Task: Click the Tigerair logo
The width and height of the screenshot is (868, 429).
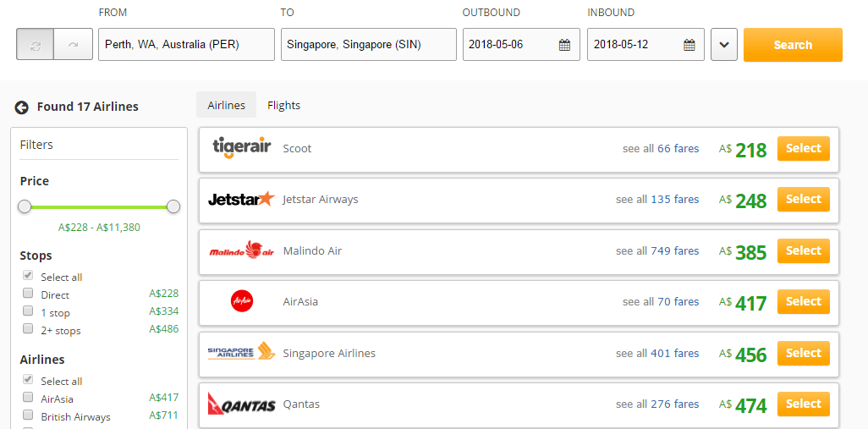Action: (x=242, y=148)
